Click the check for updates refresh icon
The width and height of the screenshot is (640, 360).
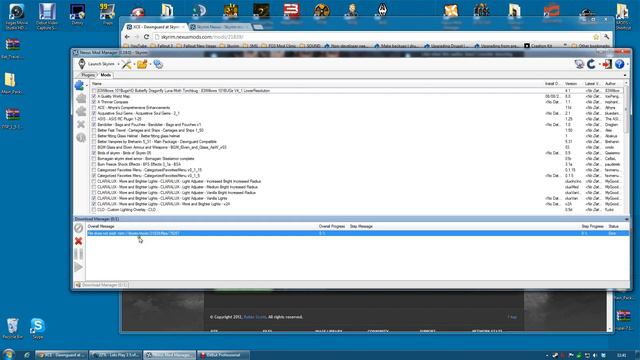click(591, 64)
